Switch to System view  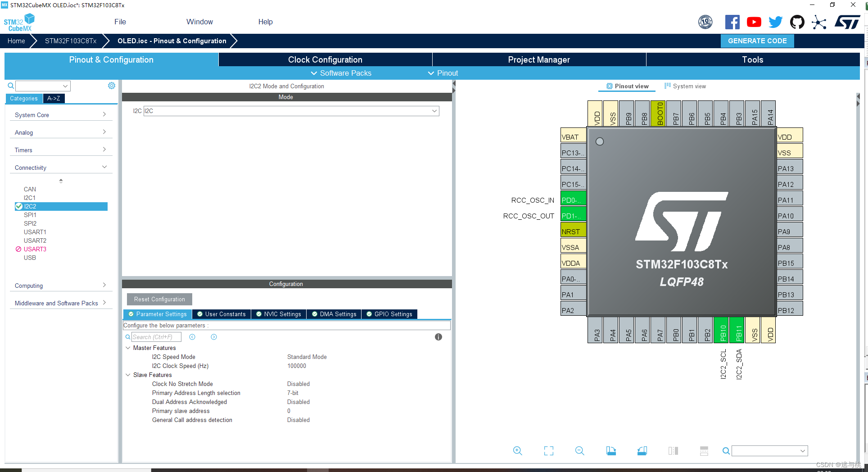tap(685, 86)
